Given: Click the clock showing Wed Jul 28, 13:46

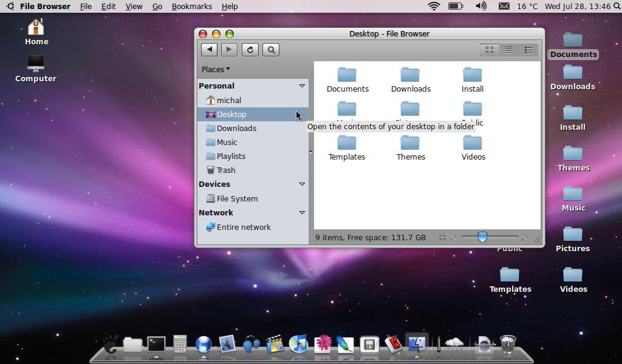Looking at the screenshot, I should [578, 6].
